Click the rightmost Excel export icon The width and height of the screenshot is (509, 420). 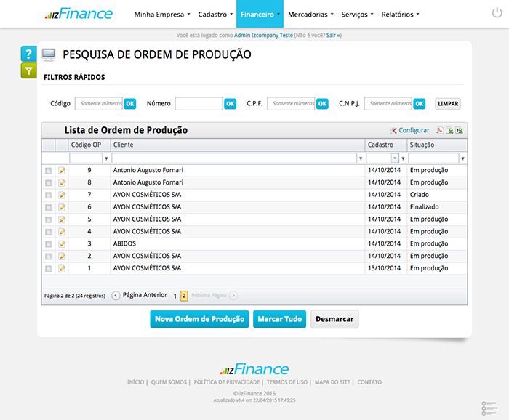(460, 131)
